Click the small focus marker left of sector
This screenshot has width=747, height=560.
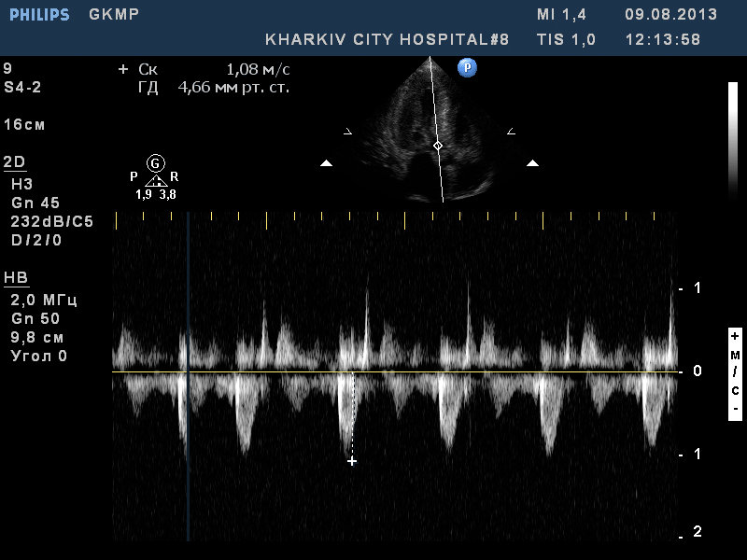point(348,133)
